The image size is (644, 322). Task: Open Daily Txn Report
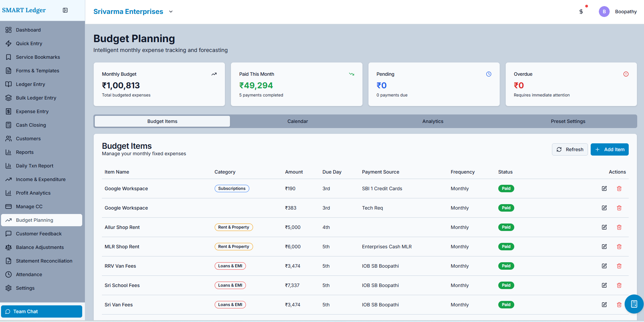pyautogui.click(x=41, y=166)
